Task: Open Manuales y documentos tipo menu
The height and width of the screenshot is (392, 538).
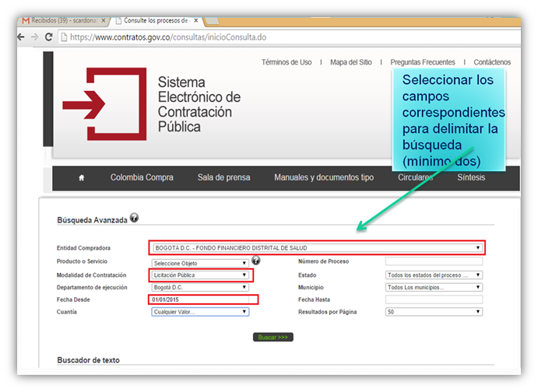Action: pyautogui.click(x=324, y=177)
